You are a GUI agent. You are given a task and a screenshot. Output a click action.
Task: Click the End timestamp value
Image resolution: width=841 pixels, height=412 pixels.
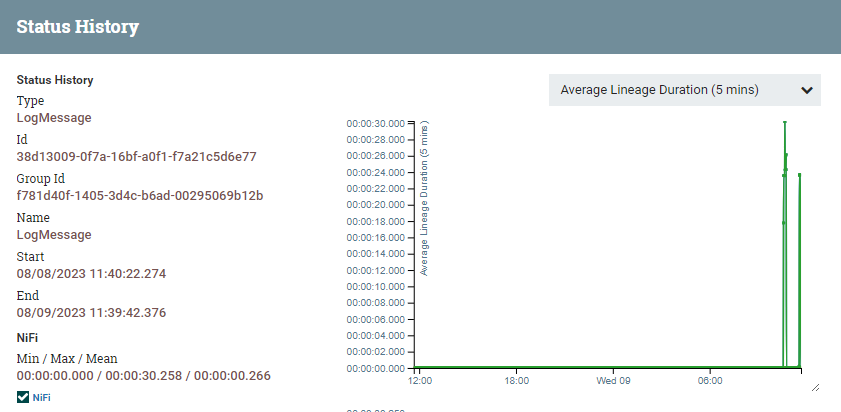click(x=91, y=312)
